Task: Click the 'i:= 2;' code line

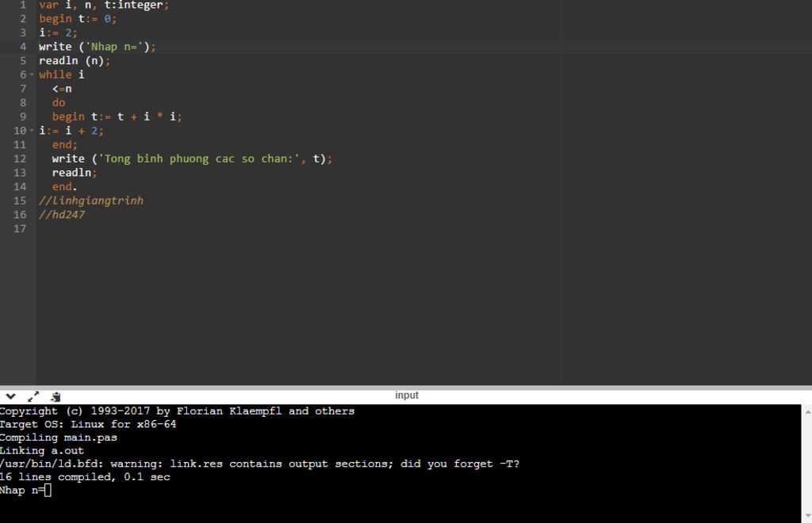Action: [x=58, y=32]
